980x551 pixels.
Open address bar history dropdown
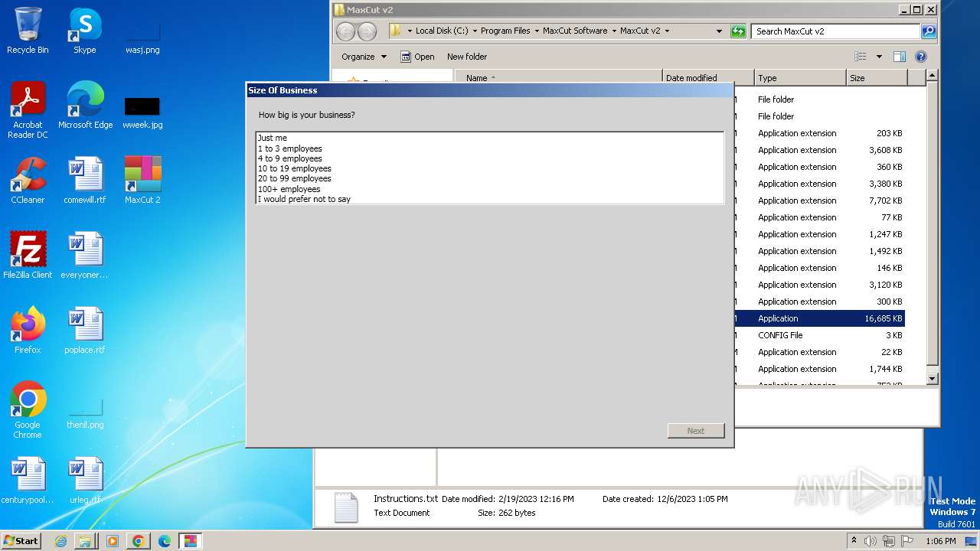coord(719,31)
